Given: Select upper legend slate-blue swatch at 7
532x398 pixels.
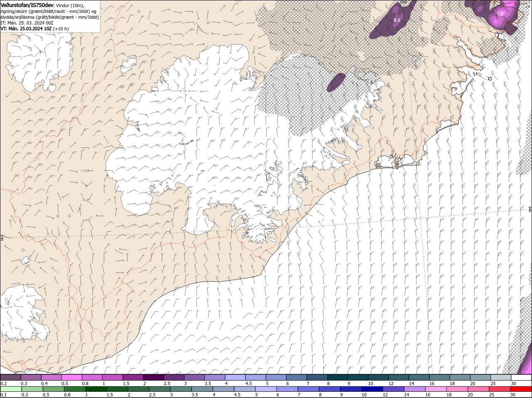Looking at the screenshot, I should (x=316, y=377).
